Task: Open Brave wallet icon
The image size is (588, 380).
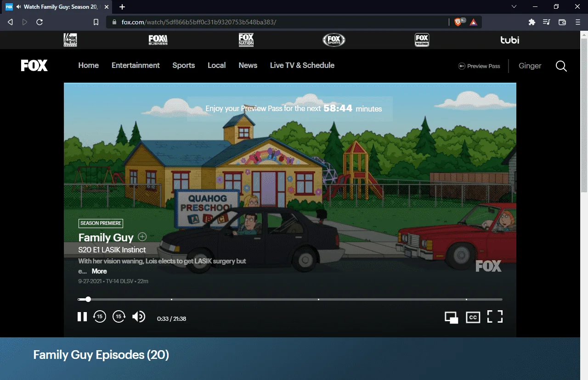Action: pyautogui.click(x=562, y=22)
